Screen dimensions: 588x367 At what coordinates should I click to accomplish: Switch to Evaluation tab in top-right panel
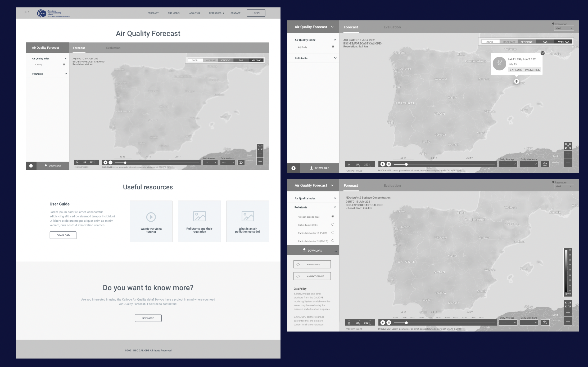tap(392, 27)
